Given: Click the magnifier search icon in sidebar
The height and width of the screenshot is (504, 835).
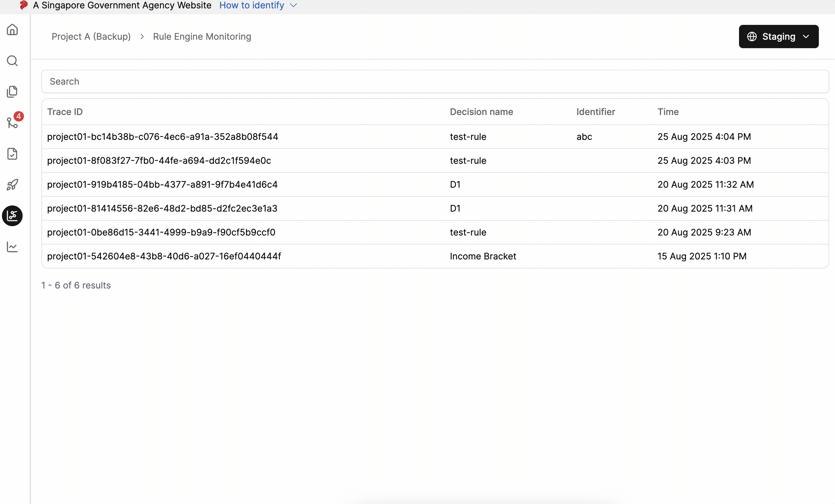Looking at the screenshot, I should [12, 61].
